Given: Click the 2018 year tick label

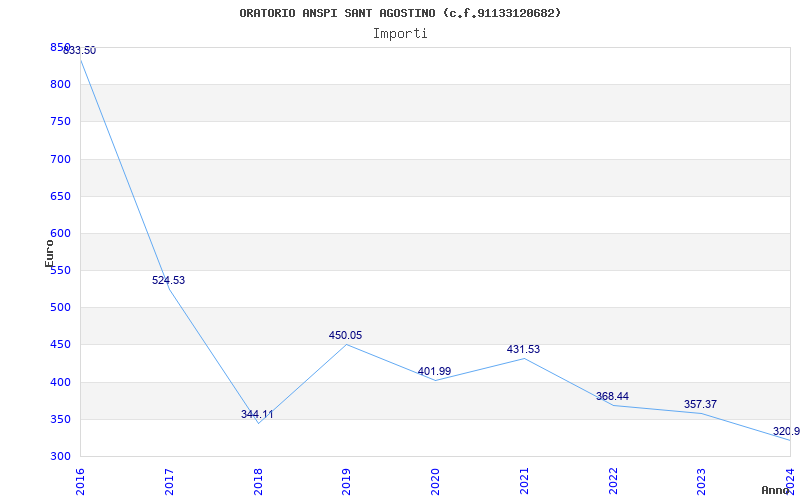Looking at the screenshot, I should [258, 481].
